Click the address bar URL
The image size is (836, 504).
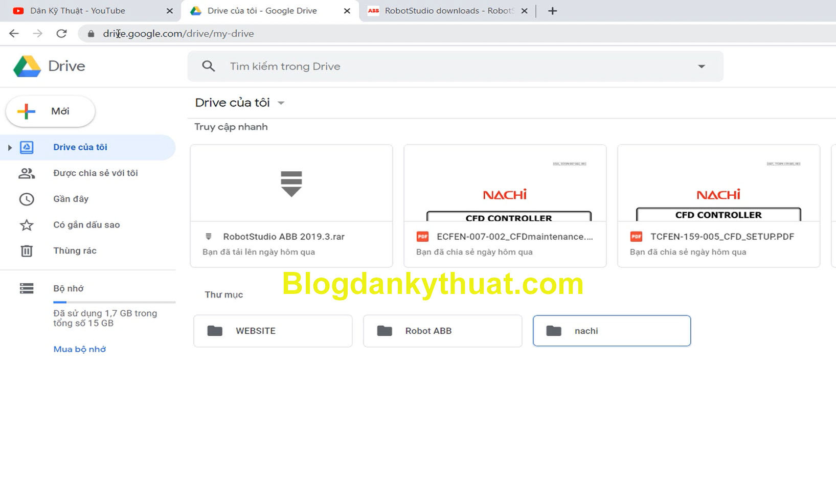(178, 34)
